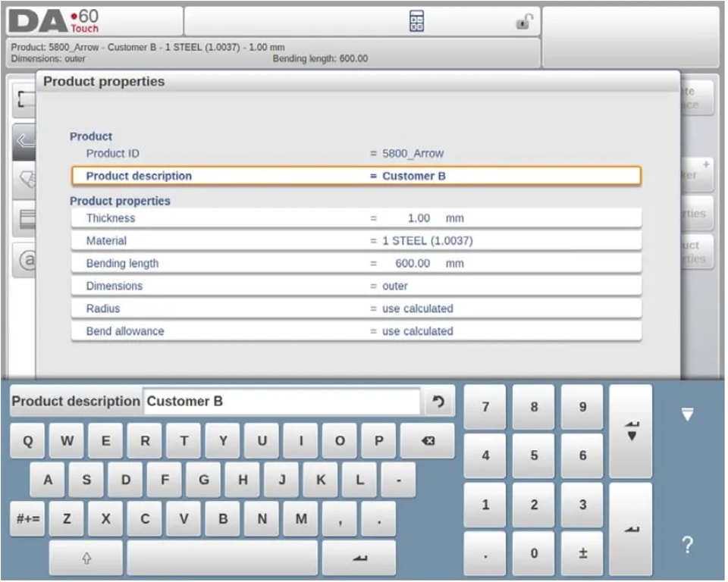This screenshot has height=582, width=728.
Task: Select the Product description row
Action: coord(356,177)
